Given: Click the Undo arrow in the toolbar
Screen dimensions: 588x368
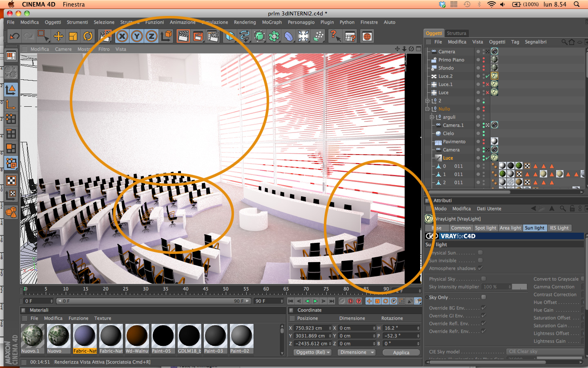Looking at the screenshot, I should [15, 36].
